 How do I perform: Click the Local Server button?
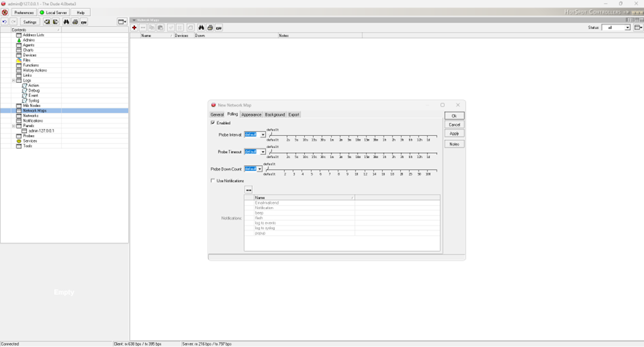(x=53, y=12)
